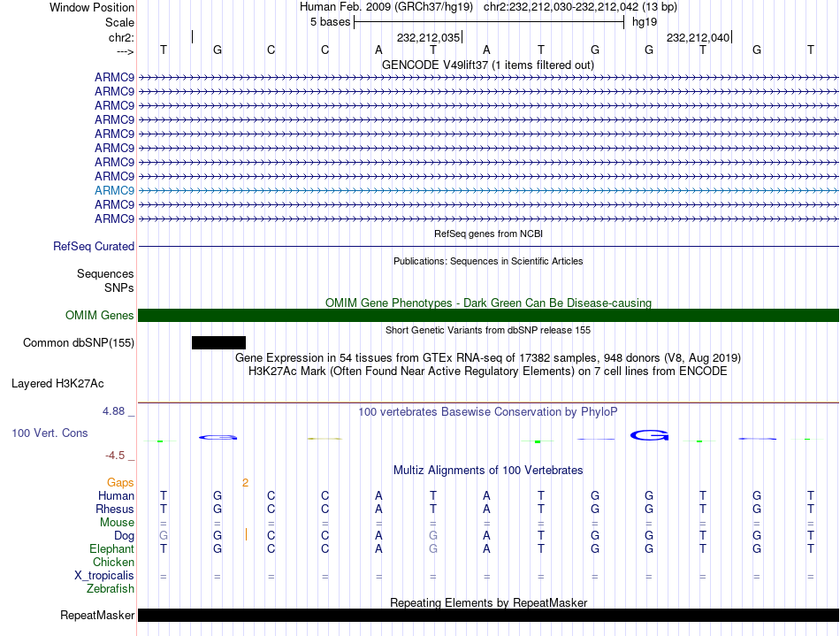Click the light-blue highlighted ARMC9 transcript label
The height and width of the screenshot is (636, 840).
[114, 191]
